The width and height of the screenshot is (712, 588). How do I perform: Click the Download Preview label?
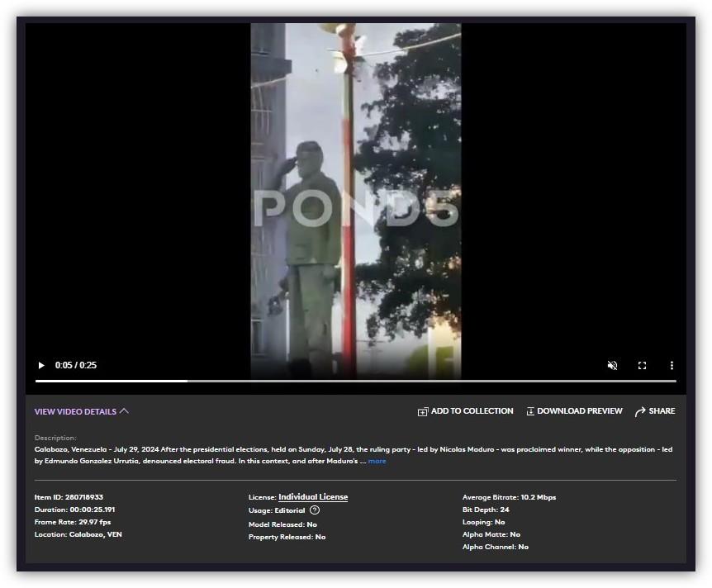pos(579,411)
